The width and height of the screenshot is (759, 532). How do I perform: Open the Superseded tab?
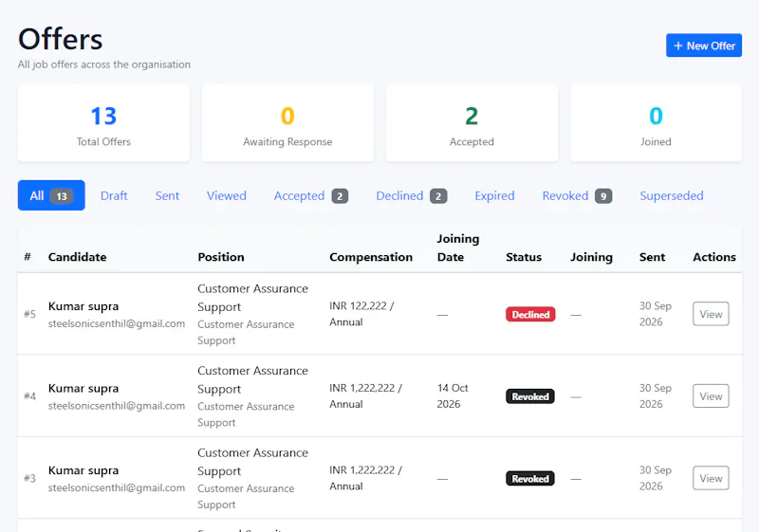click(672, 195)
